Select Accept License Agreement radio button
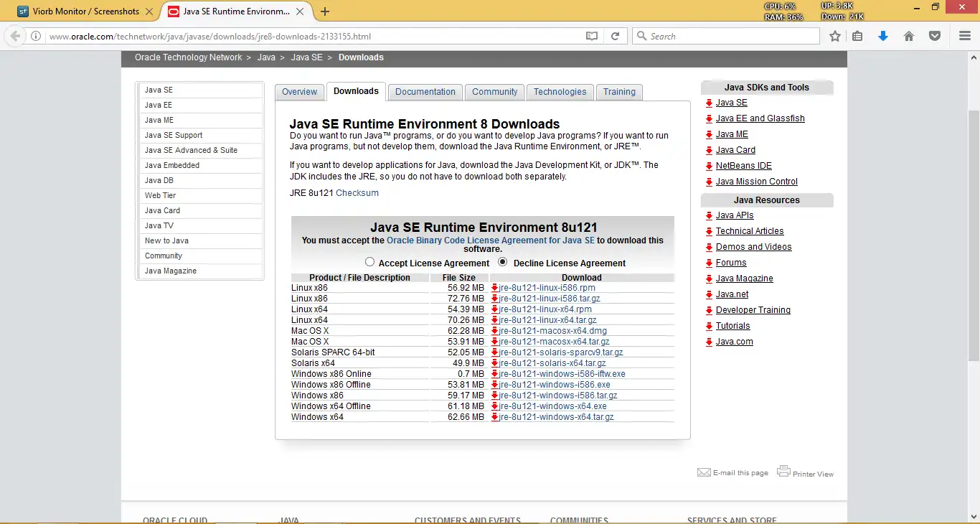Image resolution: width=980 pixels, height=524 pixels. tap(369, 262)
